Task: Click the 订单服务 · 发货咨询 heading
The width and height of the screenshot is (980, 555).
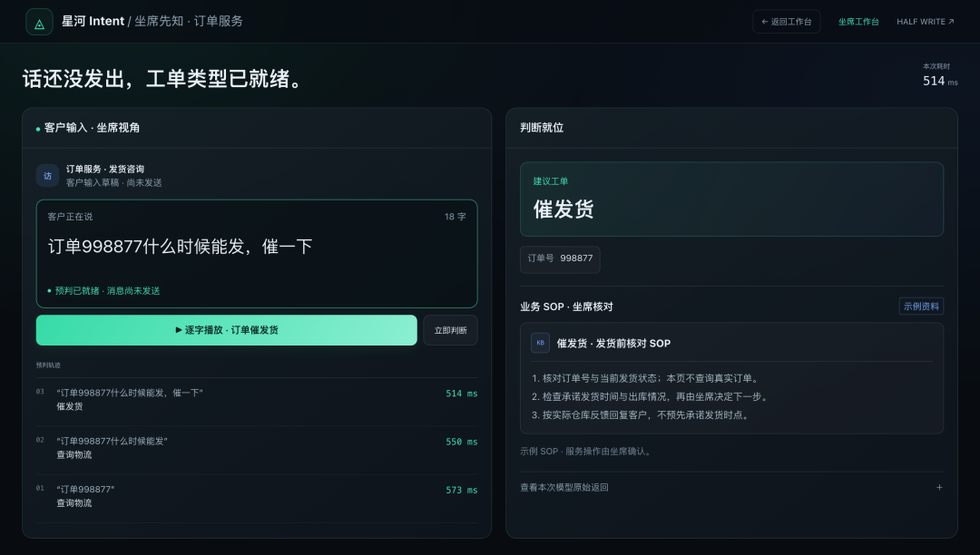Action: click(x=105, y=170)
